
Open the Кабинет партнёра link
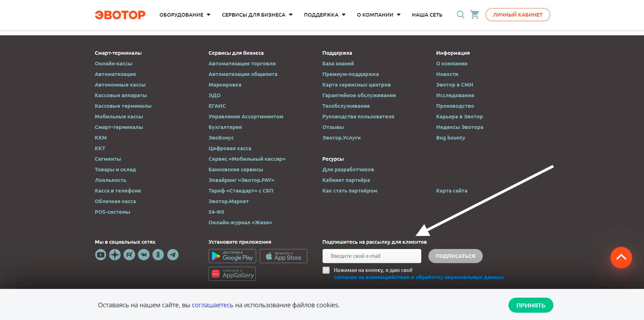tap(346, 180)
